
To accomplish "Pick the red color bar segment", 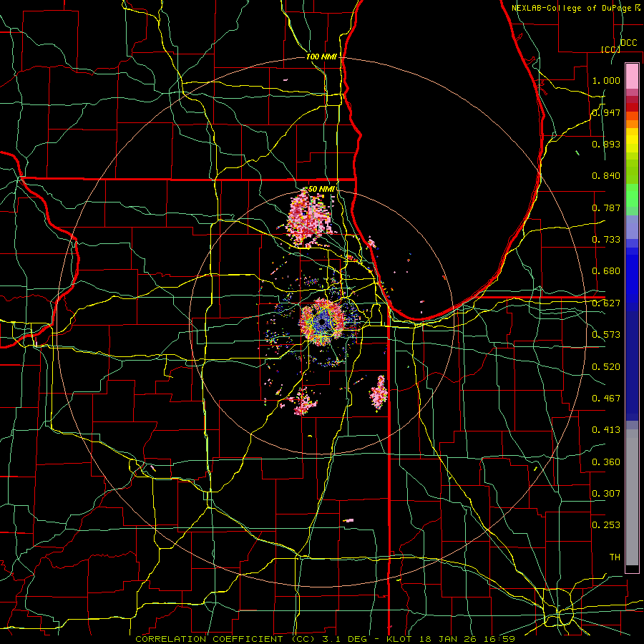I will pos(632,107).
